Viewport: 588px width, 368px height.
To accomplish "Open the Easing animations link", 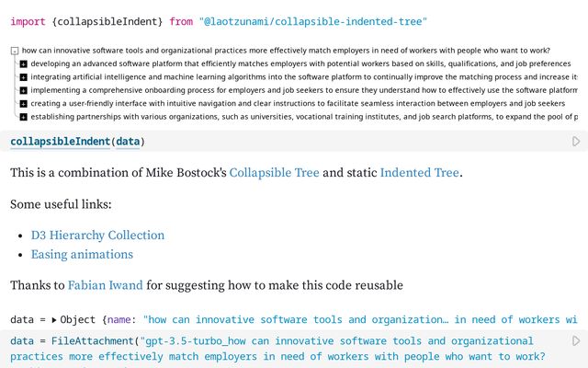I will [x=82, y=255].
